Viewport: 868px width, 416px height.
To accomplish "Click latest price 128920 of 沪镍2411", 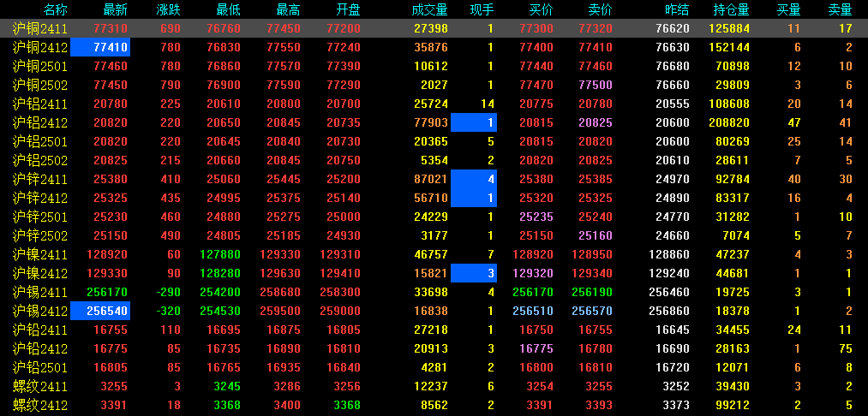I will click(x=107, y=255).
